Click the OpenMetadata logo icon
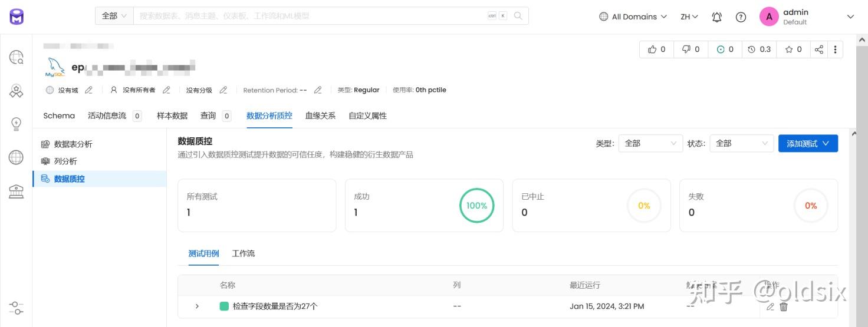The width and height of the screenshot is (868, 327). click(17, 16)
